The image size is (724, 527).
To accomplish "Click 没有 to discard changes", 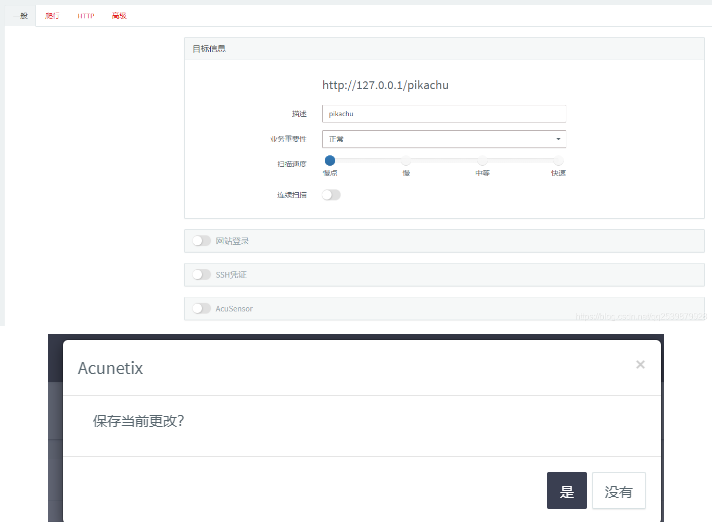I will pyautogui.click(x=619, y=491).
